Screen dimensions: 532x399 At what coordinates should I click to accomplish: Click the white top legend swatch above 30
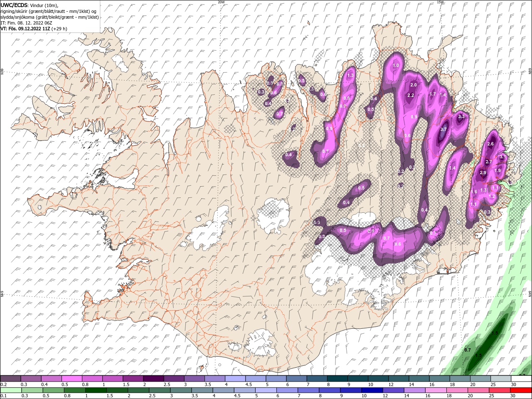point(521,379)
